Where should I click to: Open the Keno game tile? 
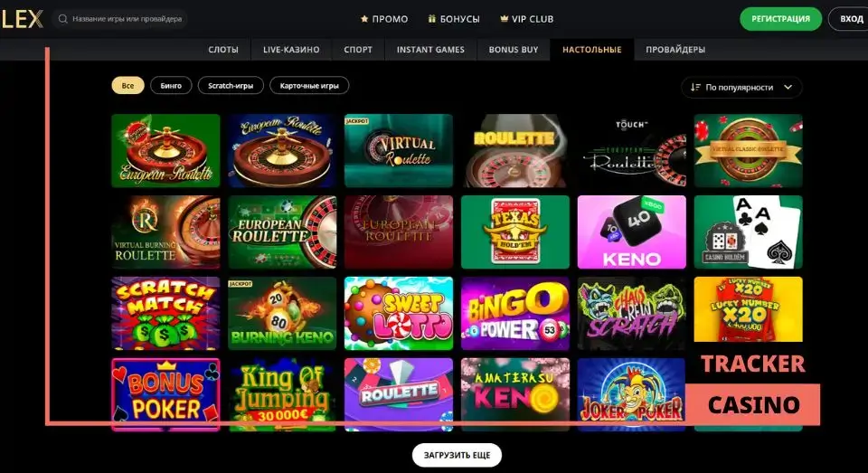point(632,232)
